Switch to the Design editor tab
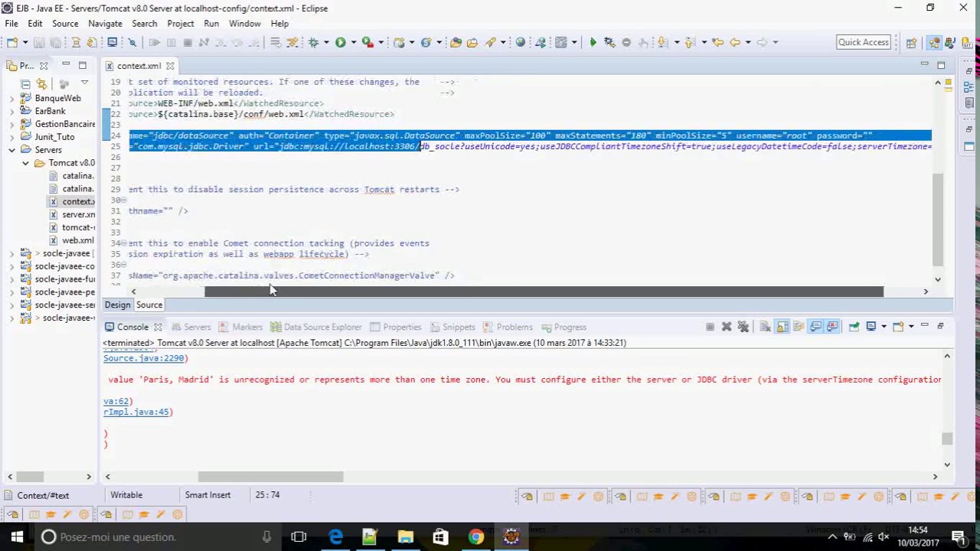Image resolution: width=980 pixels, height=551 pixels. point(118,305)
